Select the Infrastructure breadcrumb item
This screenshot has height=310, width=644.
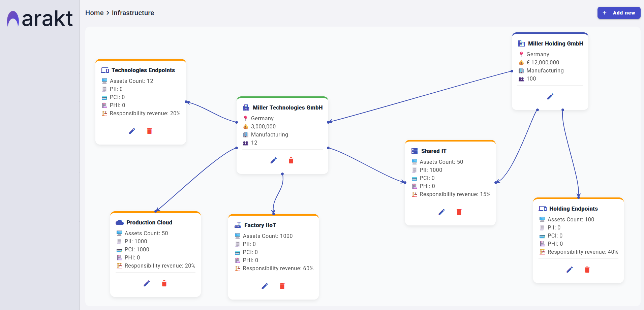pos(133,13)
